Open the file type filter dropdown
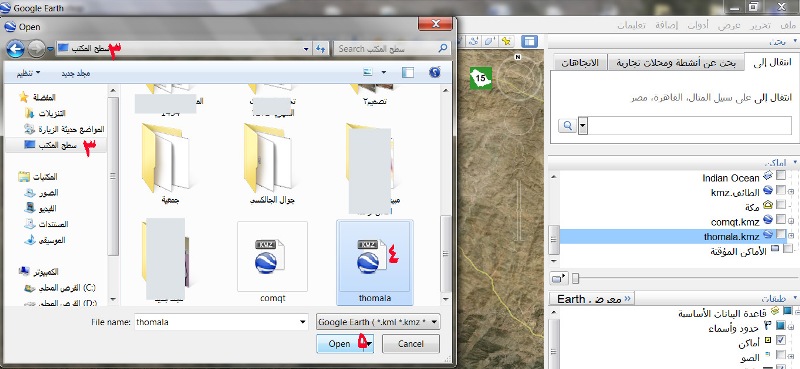Viewport: 800px width, 369px height. (x=378, y=322)
